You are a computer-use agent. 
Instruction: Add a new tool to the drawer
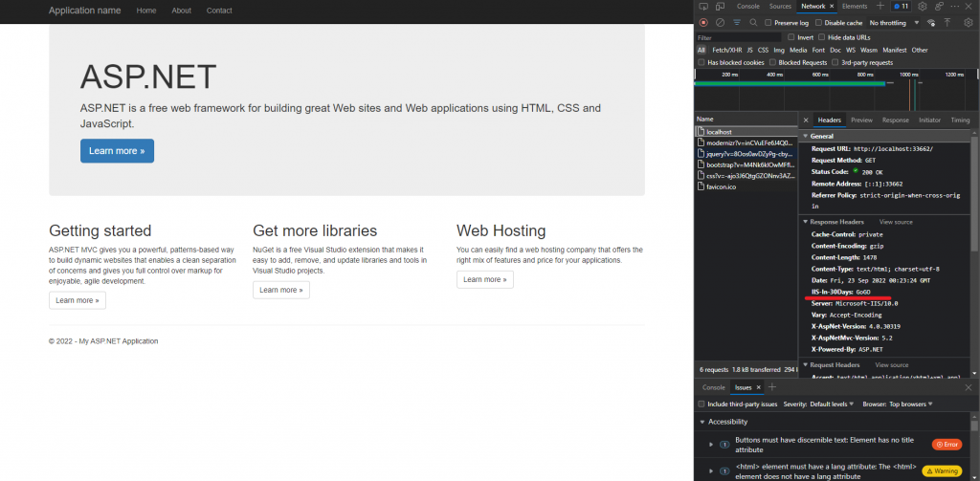(771, 387)
